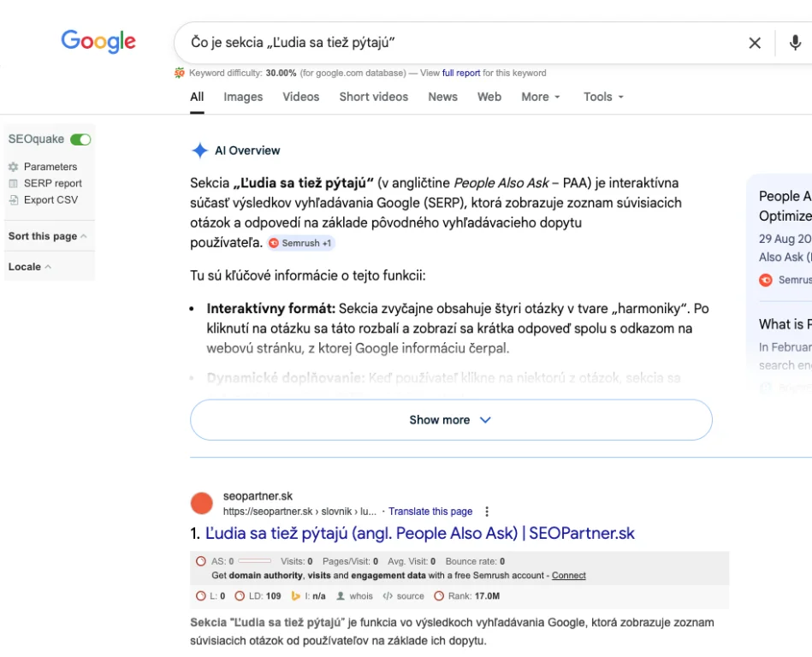Open the More search filters dropdown

[x=541, y=97]
